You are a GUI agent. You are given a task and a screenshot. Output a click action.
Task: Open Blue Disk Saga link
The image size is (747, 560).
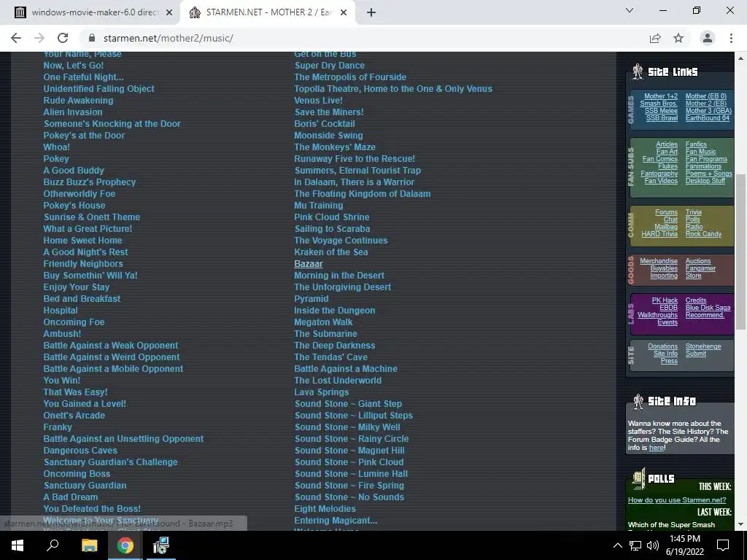708,308
